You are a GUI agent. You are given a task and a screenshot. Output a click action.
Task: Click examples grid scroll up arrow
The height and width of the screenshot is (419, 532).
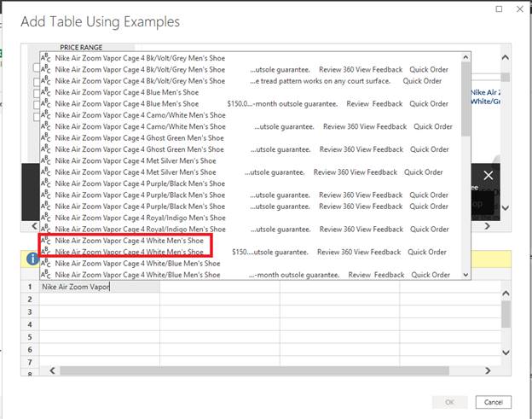[x=506, y=293]
